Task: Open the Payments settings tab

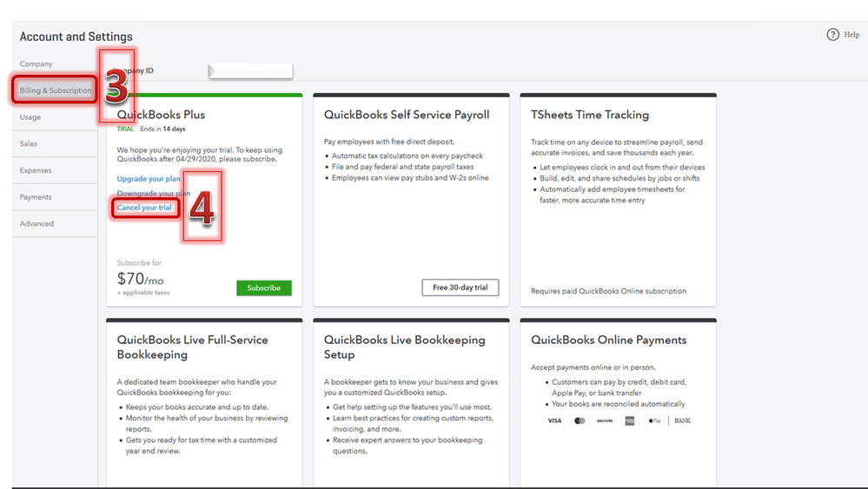Action: click(36, 196)
